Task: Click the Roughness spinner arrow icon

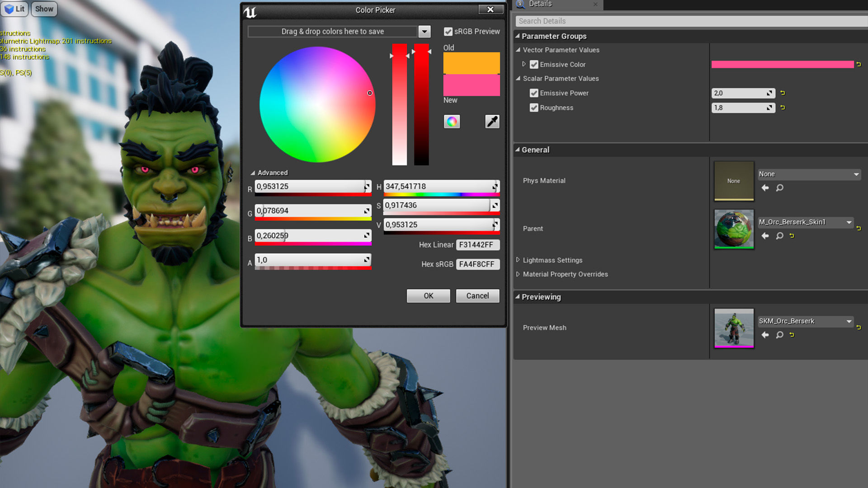Action: [769, 108]
